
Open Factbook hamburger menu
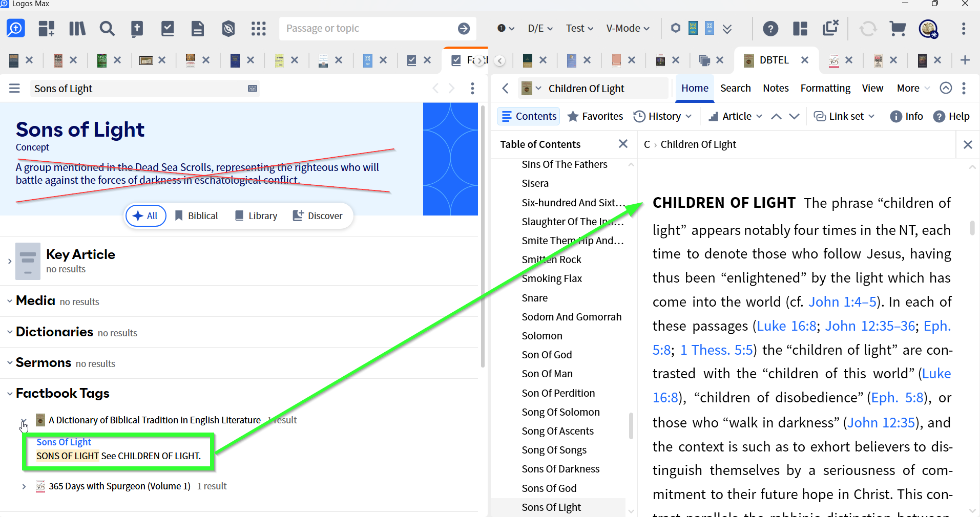click(x=14, y=89)
